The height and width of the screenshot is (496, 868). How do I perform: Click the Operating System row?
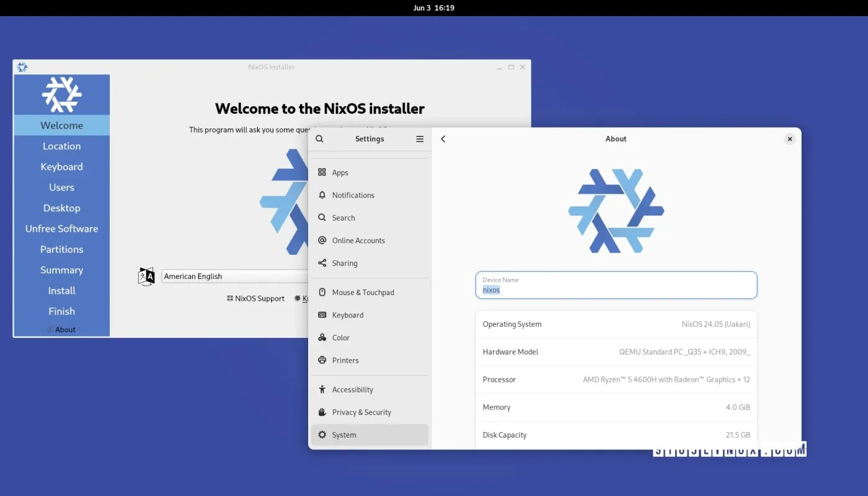[x=616, y=324]
